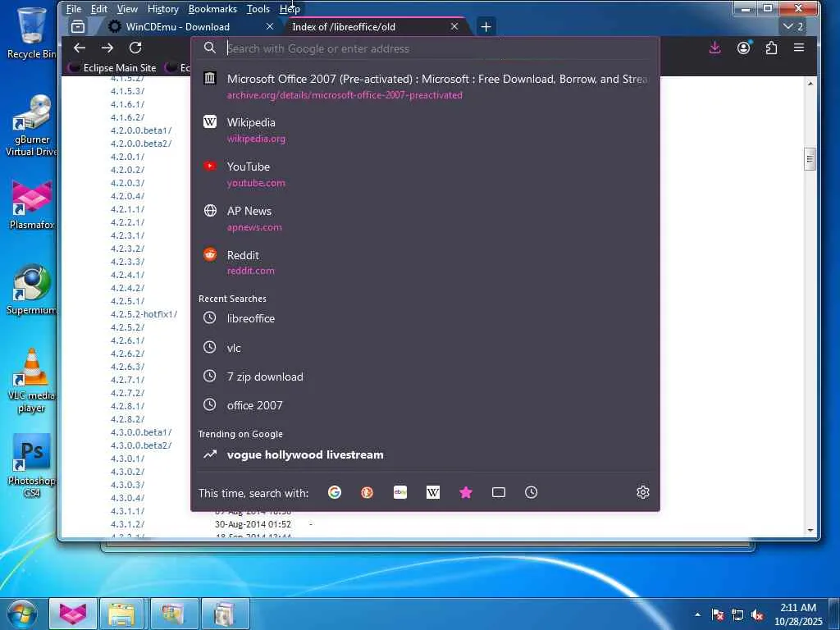The height and width of the screenshot is (630, 840).
Task: Open the File menu
Action: [73, 8]
